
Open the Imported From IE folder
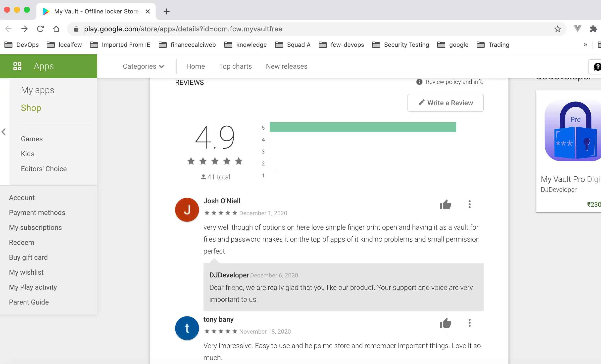(120, 45)
